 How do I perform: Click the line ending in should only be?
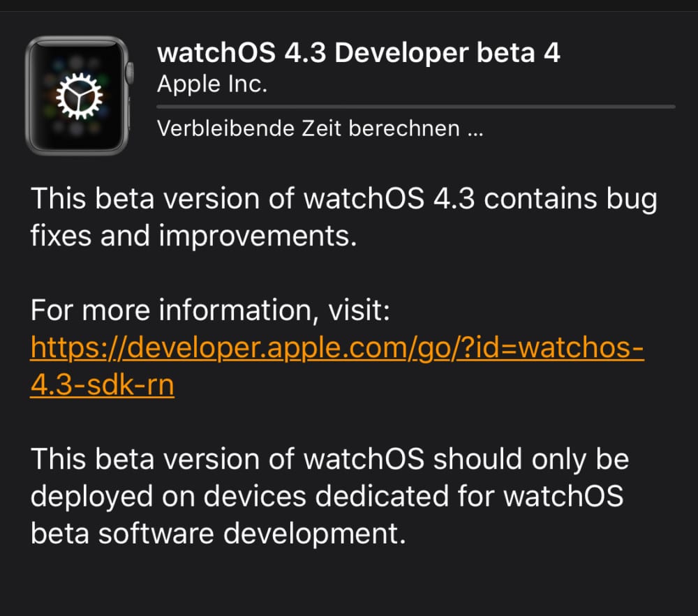point(329,460)
